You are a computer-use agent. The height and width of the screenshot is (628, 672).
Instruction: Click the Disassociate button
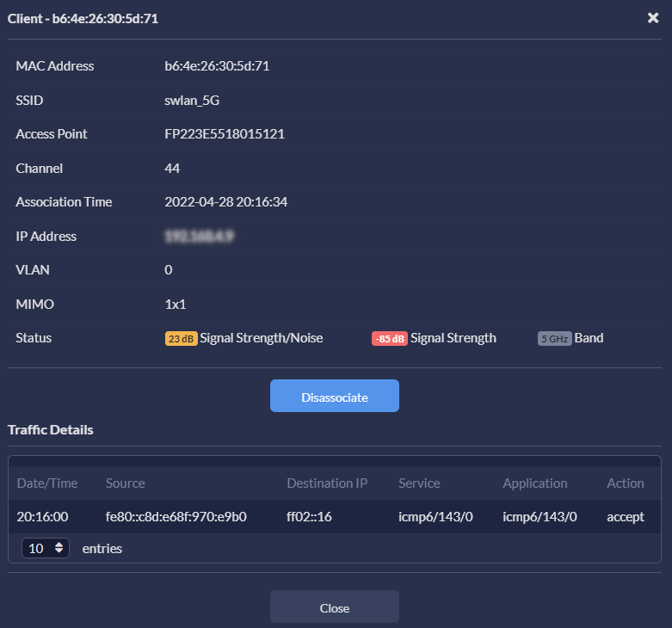click(x=335, y=396)
